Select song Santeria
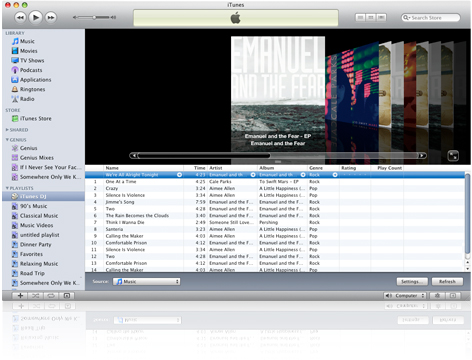This screenshot has width=472, height=360. (275, 229)
